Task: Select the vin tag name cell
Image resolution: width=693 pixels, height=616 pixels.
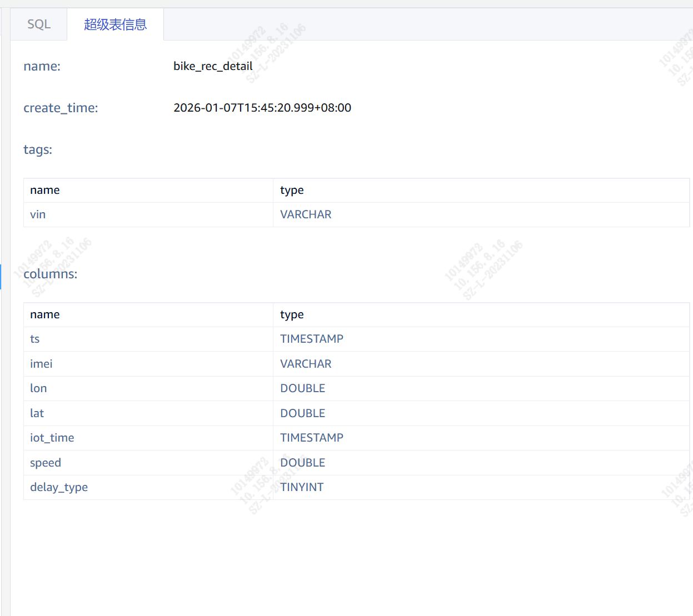Action: click(x=38, y=214)
